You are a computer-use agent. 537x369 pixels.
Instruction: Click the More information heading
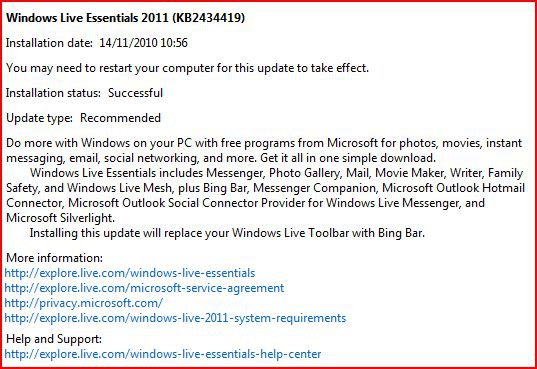[54, 258]
